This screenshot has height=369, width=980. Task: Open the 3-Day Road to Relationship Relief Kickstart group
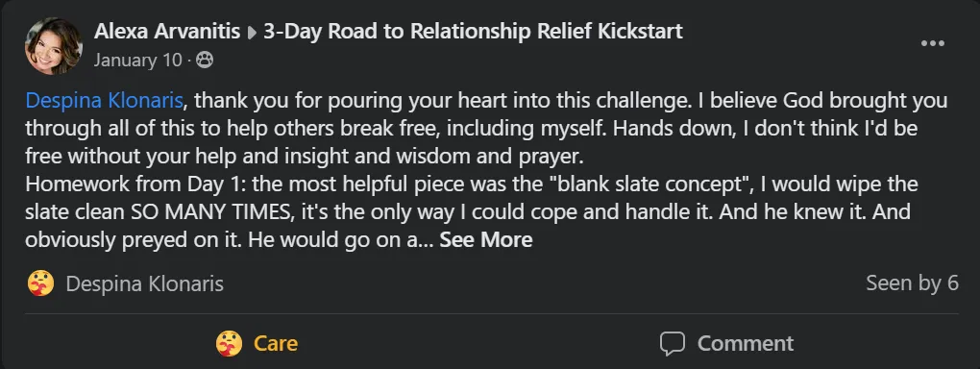[x=473, y=31]
